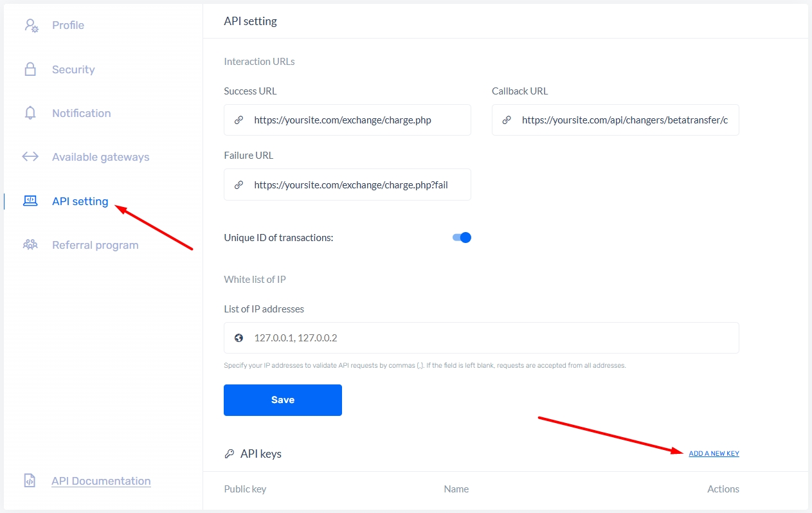
Task: Click the Notification bell icon
Action: (30, 113)
